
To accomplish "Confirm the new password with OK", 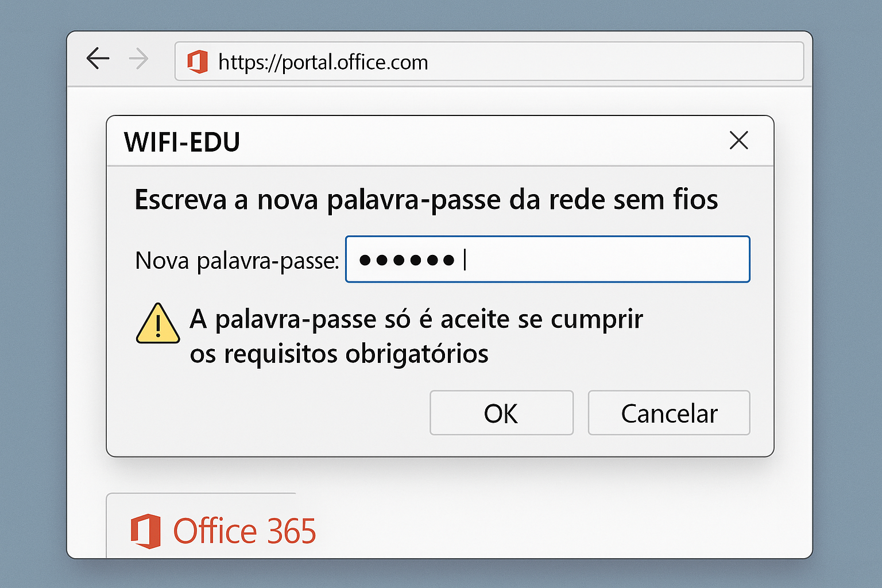I will click(x=501, y=413).
